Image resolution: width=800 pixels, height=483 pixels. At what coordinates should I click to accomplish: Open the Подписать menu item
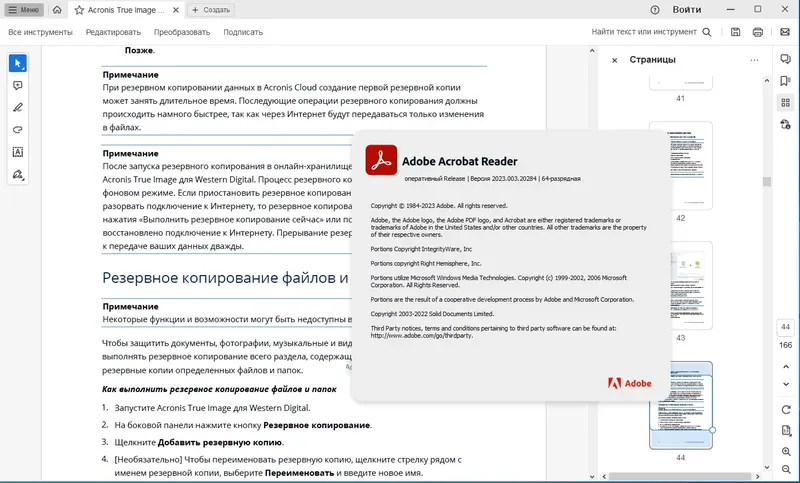(243, 32)
